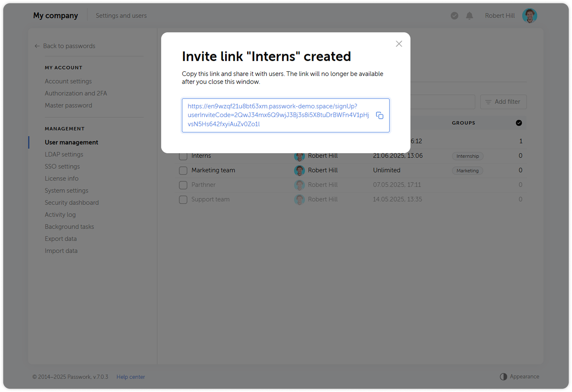Click Robert Hill avatar in Support team row
Image resolution: width=572 pixels, height=392 pixels.
pyautogui.click(x=299, y=199)
